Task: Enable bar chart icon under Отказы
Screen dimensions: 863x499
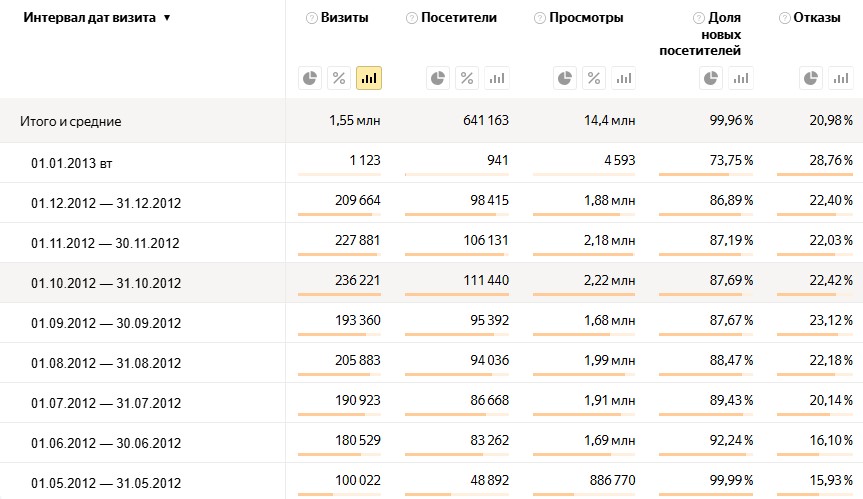Action: (840, 78)
